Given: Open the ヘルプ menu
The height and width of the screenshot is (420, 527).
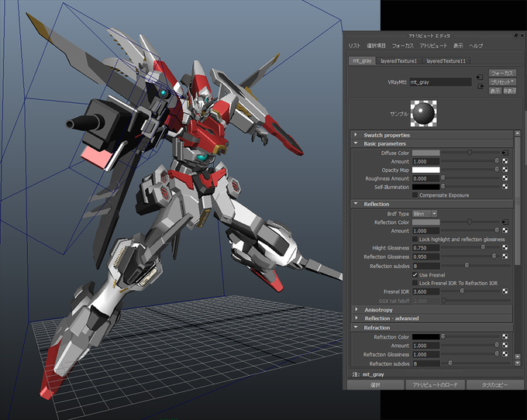Looking at the screenshot, I should [x=476, y=46].
